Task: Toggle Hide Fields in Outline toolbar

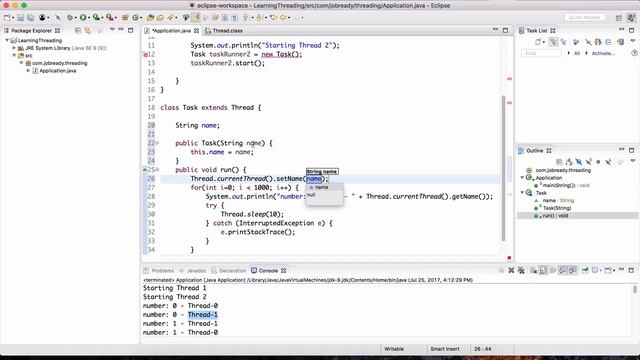Action: pos(579,162)
